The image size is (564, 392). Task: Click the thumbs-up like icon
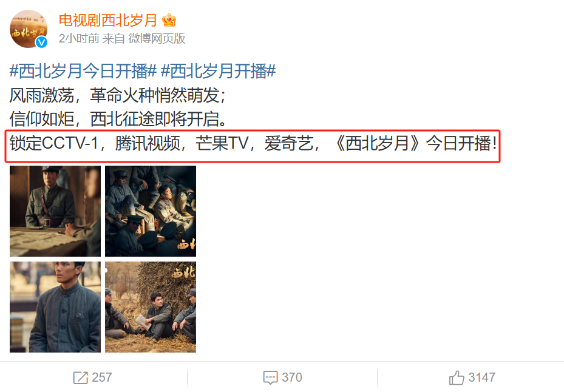[x=457, y=377]
